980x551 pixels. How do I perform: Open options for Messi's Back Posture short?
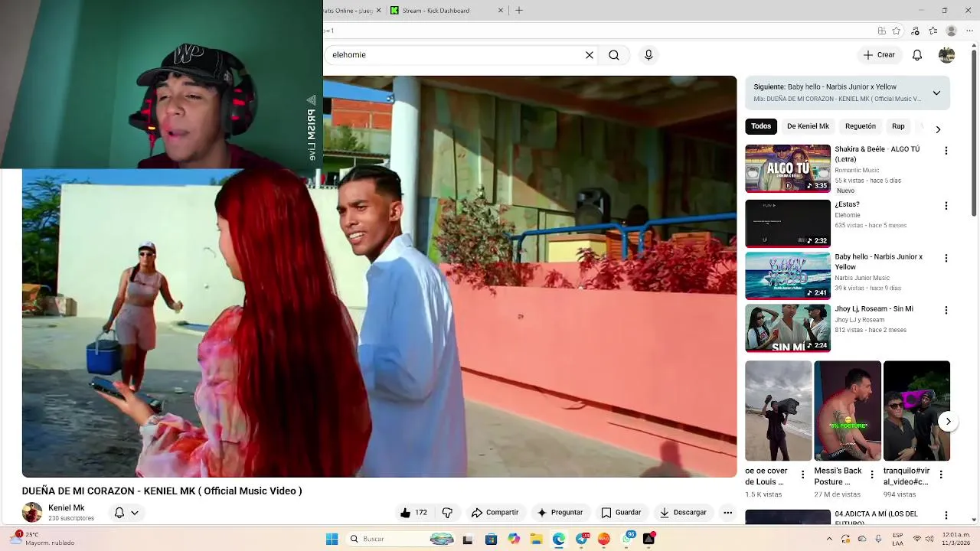click(x=871, y=474)
